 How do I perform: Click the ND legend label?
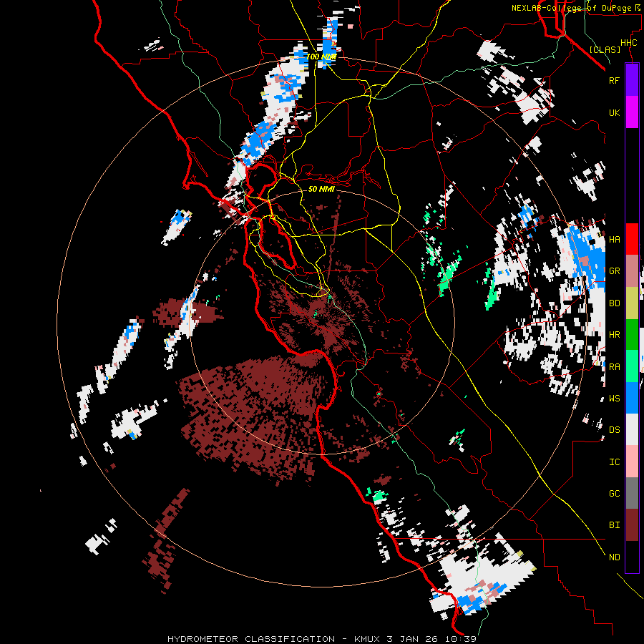click(614, 557)
